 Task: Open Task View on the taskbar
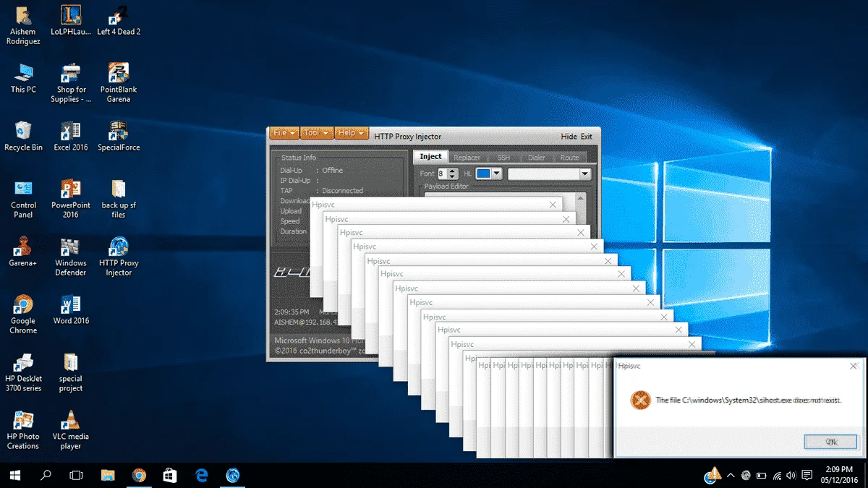(76, 475)
